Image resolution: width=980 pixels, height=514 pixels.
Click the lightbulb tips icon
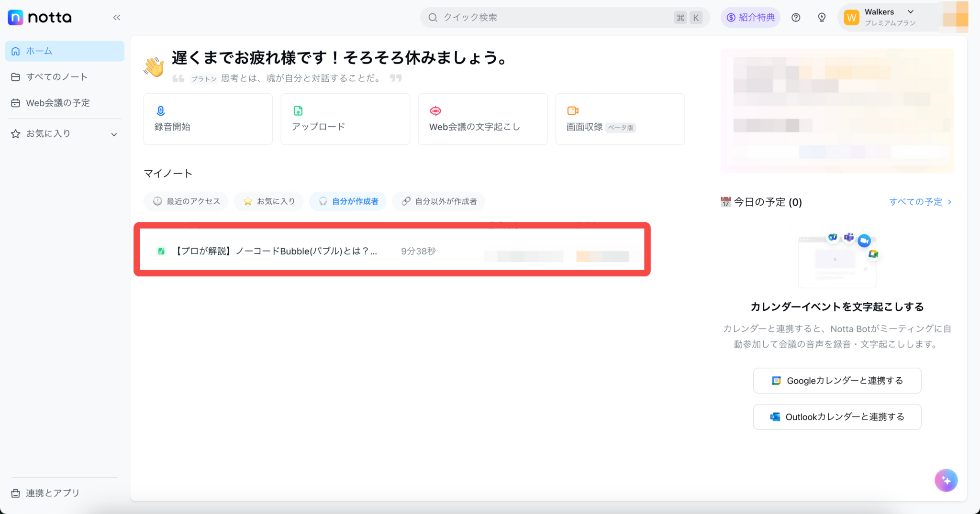(822, 17)
